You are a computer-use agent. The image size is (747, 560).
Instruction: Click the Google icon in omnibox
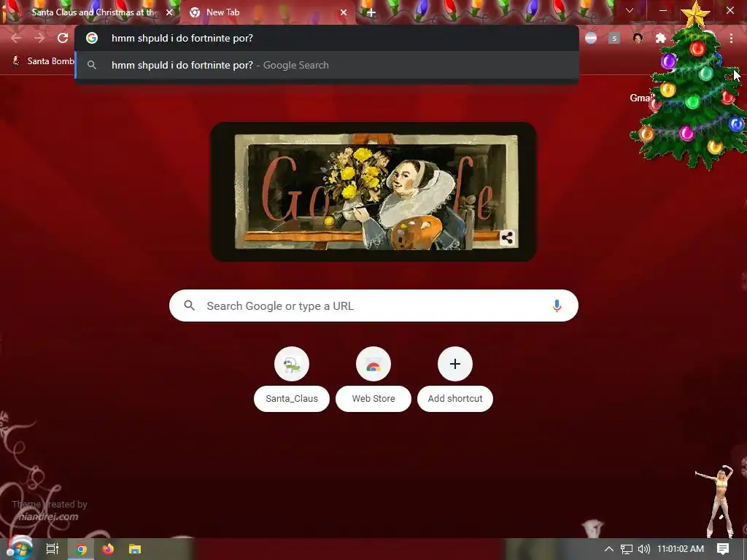click(x=92, y=38)
